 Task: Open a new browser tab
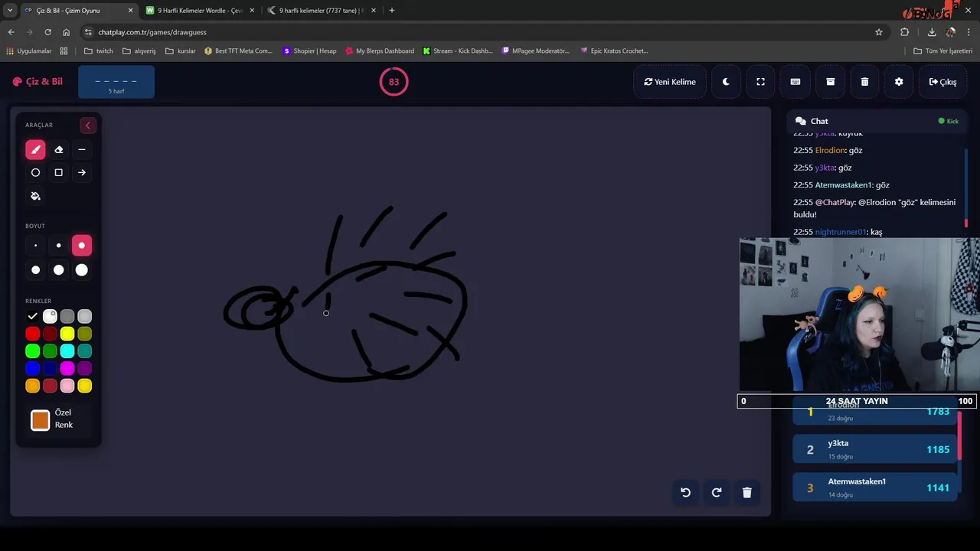[x=392, y=11]
